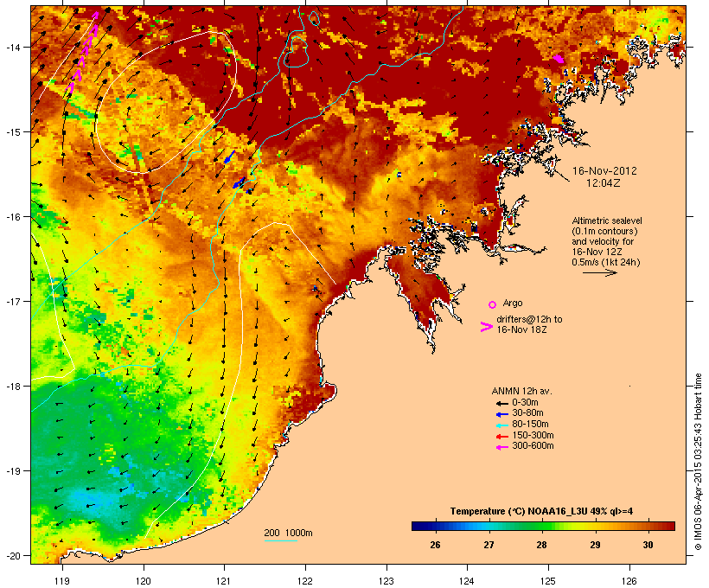The width and height of the screenshot is (709, 588).
Task: Click the 'Altimetric sealevel' caption line
Action: [607, 220]
